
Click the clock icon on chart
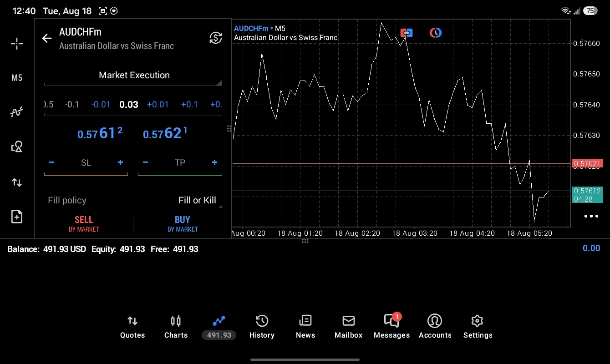436,33
